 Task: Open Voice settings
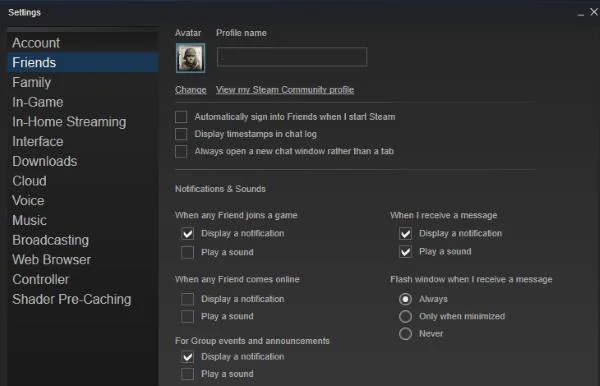(83, 200)
